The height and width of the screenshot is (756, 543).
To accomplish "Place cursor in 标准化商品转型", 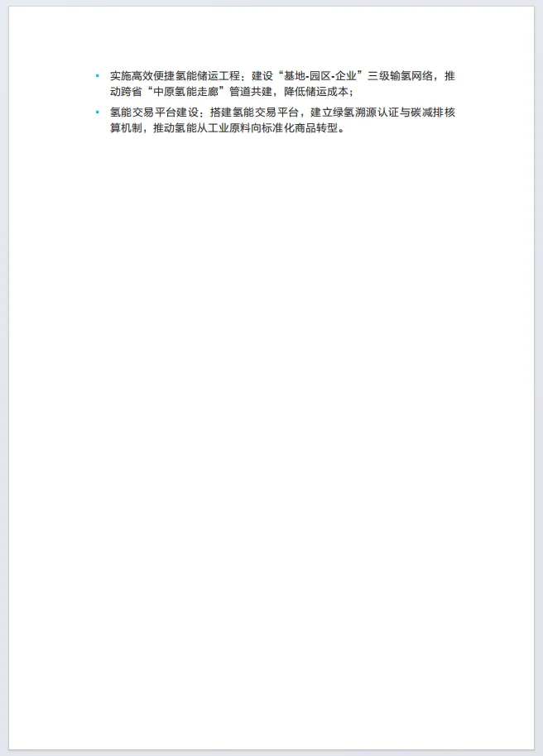I will click(x=300, y=128).
